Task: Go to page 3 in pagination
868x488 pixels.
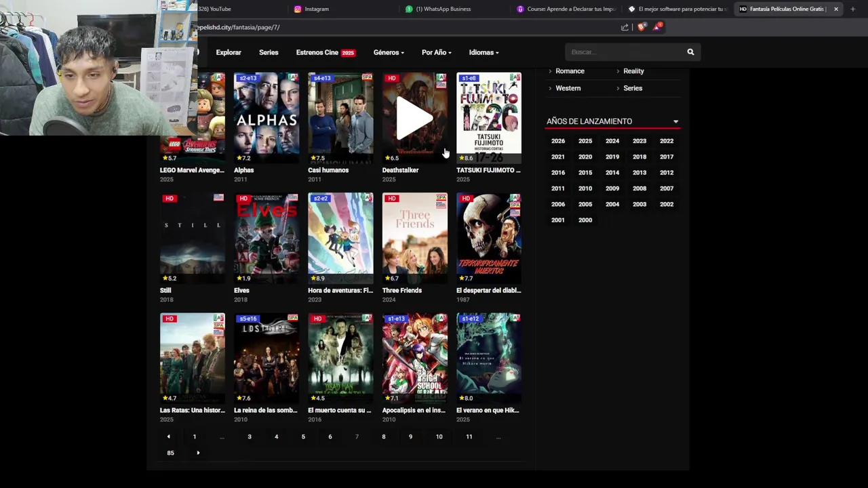Action: (x=250, y=437)
